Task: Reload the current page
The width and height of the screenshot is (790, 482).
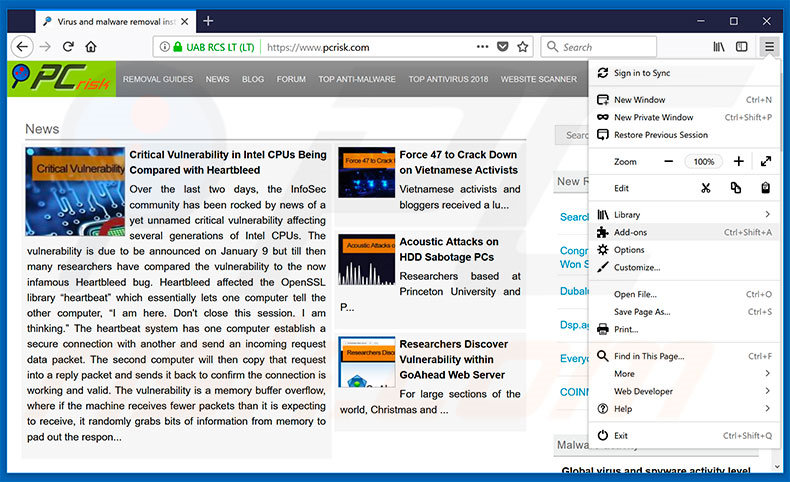Action: coord(68,47)
